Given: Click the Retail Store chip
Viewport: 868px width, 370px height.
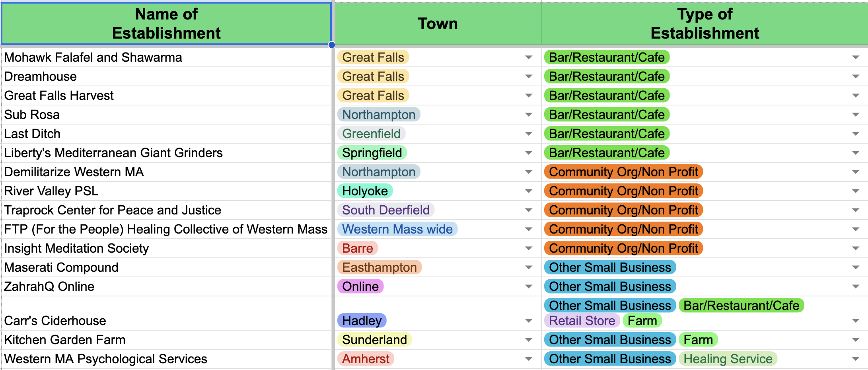Looking at the screenshot, I should click(582, 321).
